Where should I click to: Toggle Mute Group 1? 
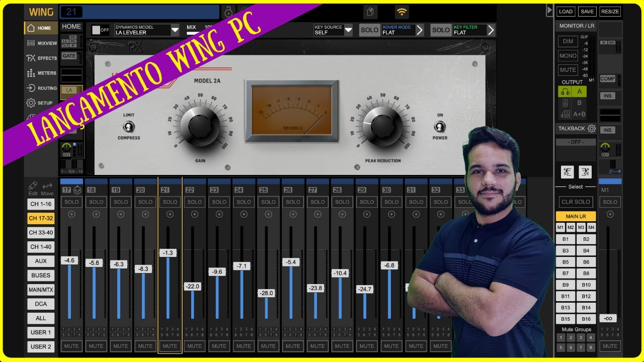tap(560, 338)
